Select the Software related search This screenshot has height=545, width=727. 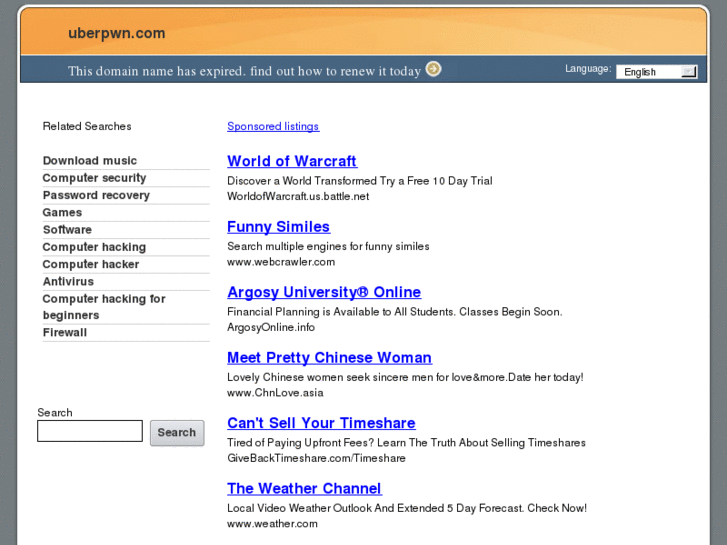tap(67, 230)
